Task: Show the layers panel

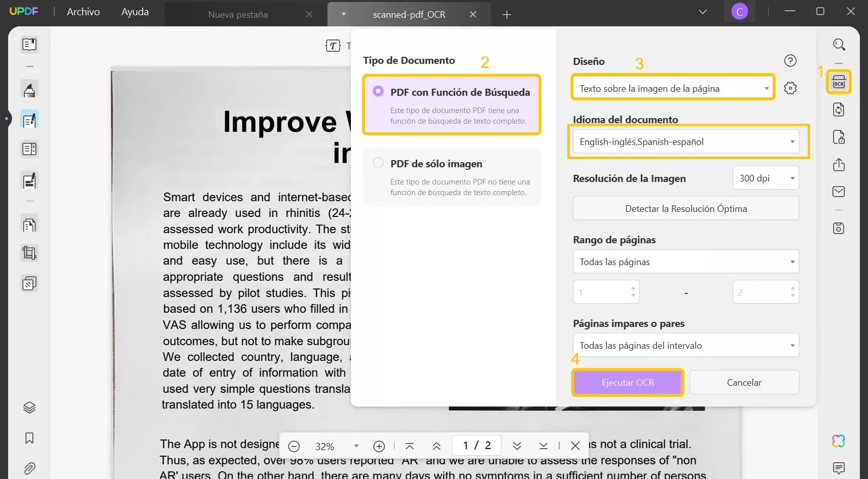Action: click(x=29, y=408)
